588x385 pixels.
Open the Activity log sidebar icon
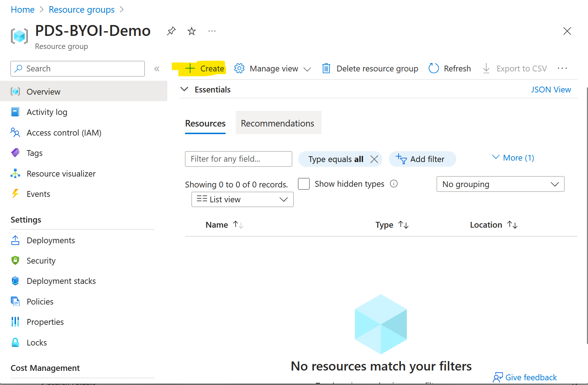coord(15,112)
